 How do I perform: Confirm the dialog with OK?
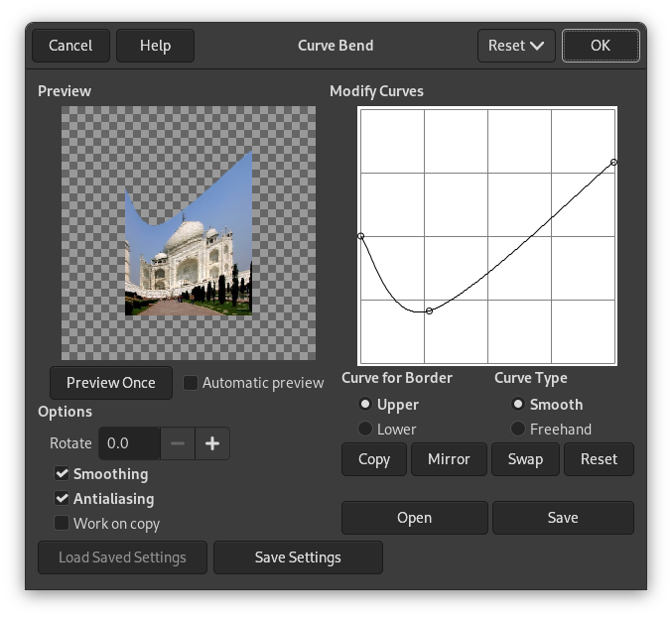(x=601, y=46)
